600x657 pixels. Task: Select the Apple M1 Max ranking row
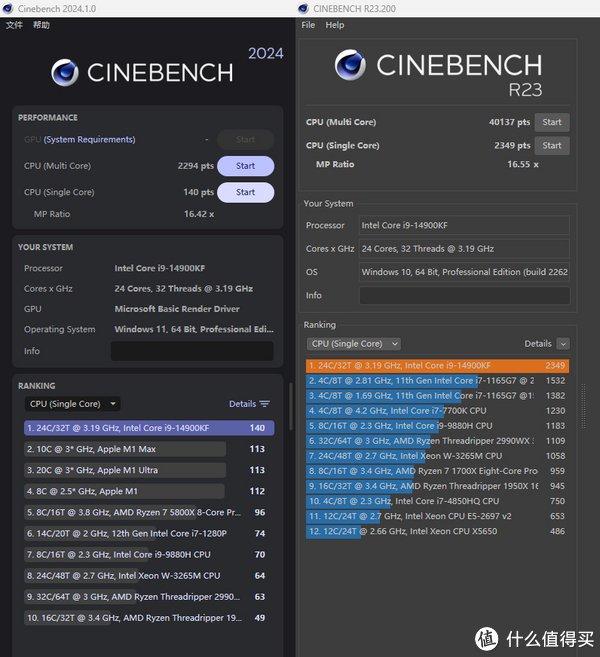[x=149, y=449]
